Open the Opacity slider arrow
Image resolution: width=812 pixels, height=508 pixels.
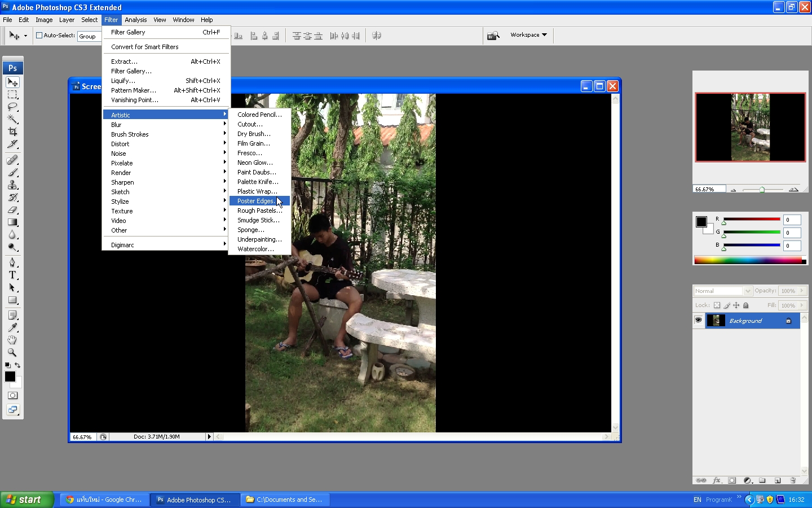tap(802, 291)
